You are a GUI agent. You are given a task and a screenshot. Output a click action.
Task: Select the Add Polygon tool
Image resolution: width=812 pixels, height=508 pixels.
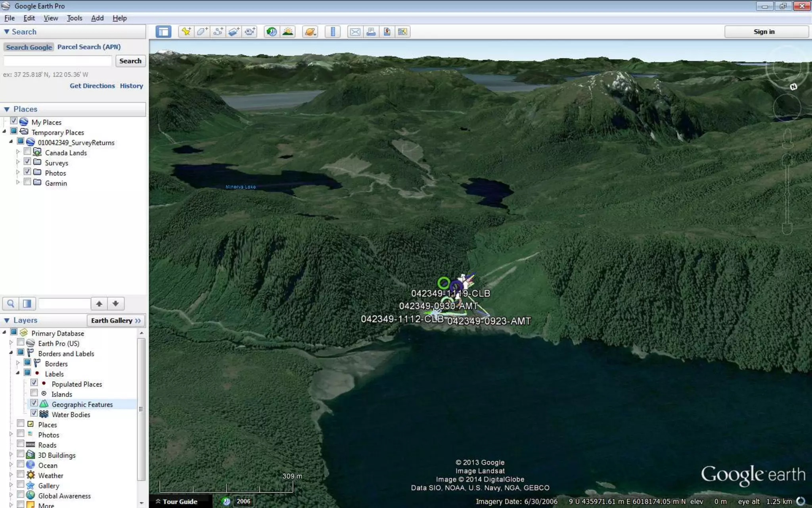pos(202,32)
